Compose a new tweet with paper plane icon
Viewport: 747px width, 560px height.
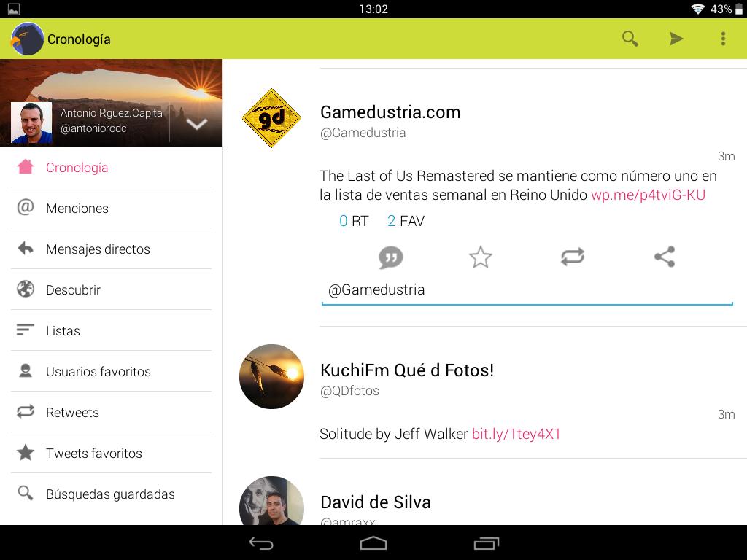(x=676, y=39)
